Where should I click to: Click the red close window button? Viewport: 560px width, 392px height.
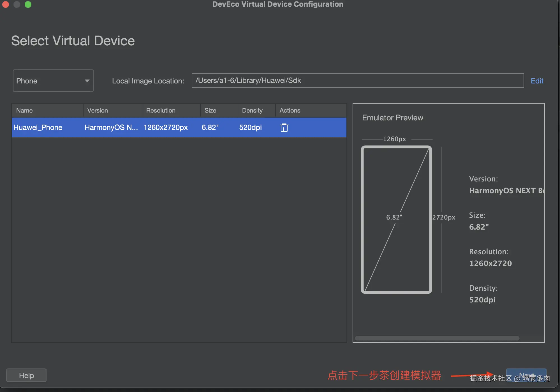6,4
